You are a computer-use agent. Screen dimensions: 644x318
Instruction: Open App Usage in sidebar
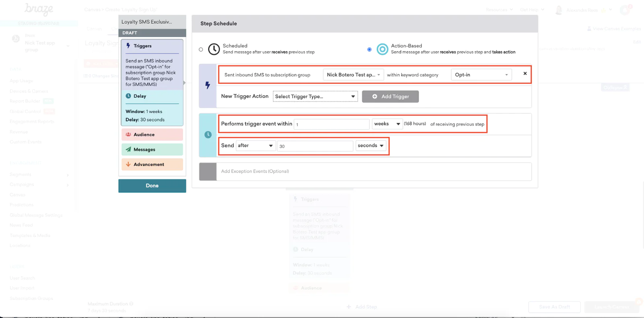click(21, 81)
